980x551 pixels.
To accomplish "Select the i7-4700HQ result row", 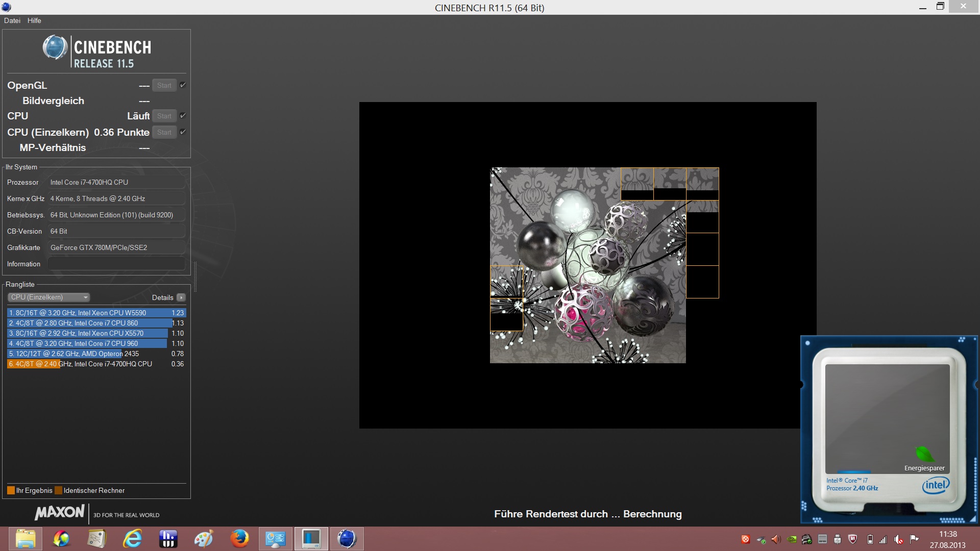I will pos(96,364).
